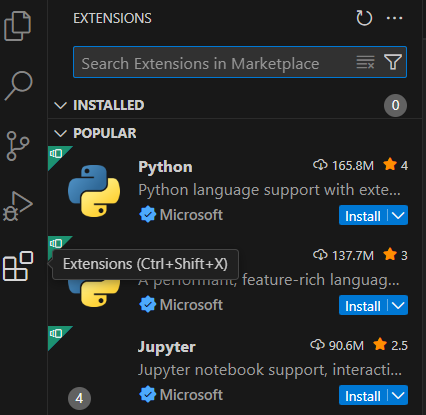
Task: Click the POPULAR section header label
Action: click(105, 133)
